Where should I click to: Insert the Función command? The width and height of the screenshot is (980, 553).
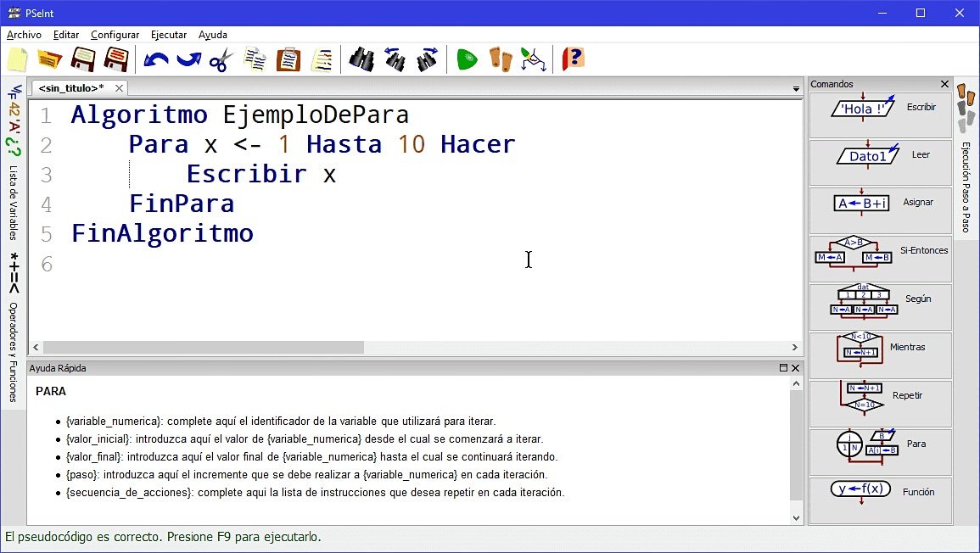click(x=880, y=500)
